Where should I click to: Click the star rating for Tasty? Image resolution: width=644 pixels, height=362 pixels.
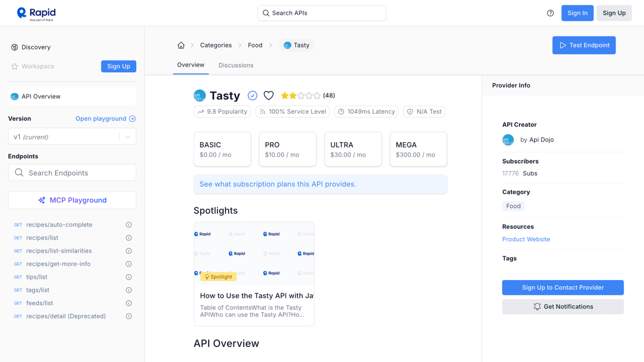[301, 95]
